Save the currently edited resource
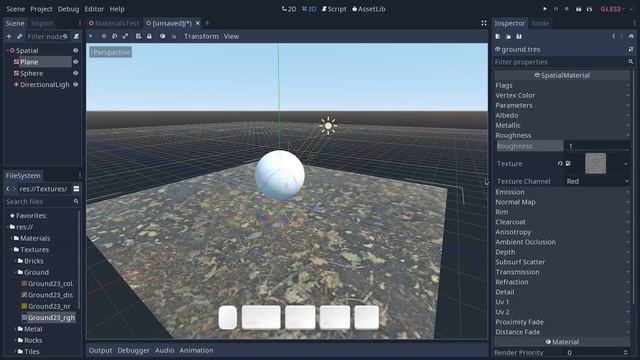 point(519,37)
